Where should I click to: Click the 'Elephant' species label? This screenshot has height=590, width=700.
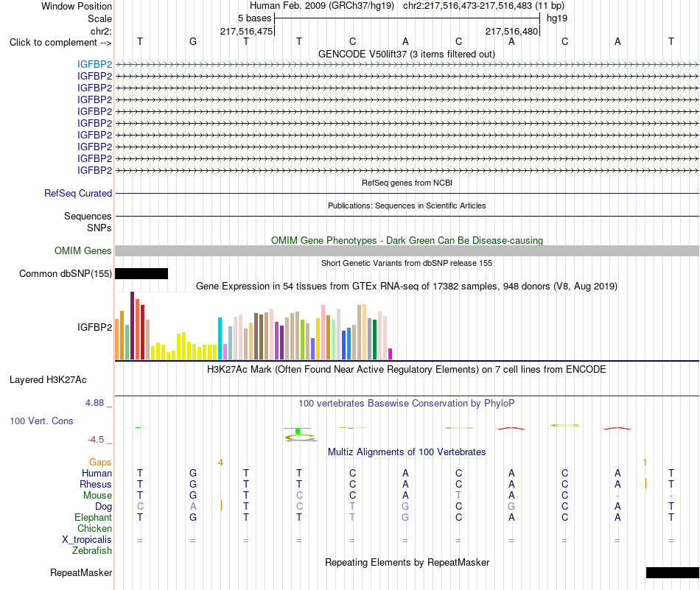click(93, 517)
